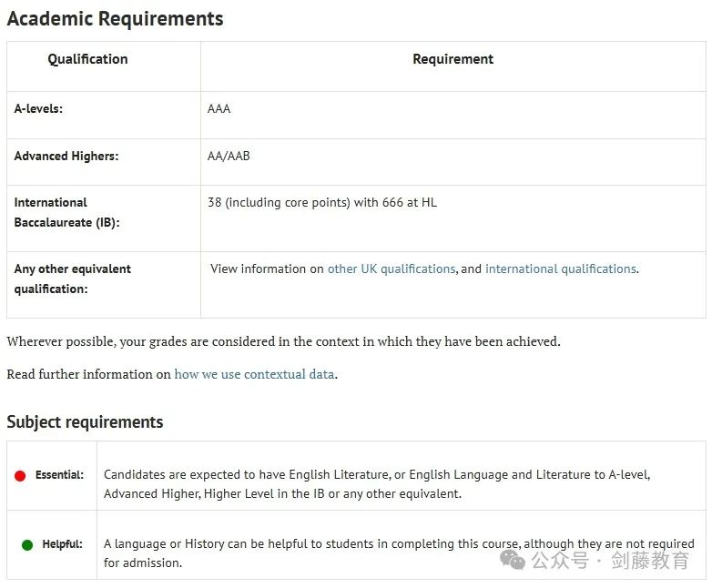
Task: Click the Essential label text
Action: (59, 475)
